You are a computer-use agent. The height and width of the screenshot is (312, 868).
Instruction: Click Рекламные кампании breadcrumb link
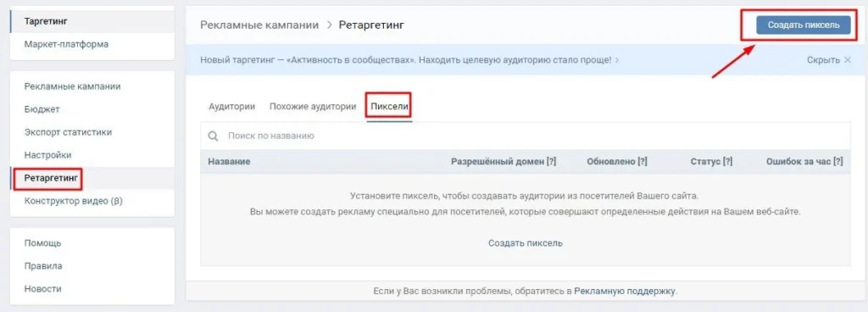tap(259, 25)
